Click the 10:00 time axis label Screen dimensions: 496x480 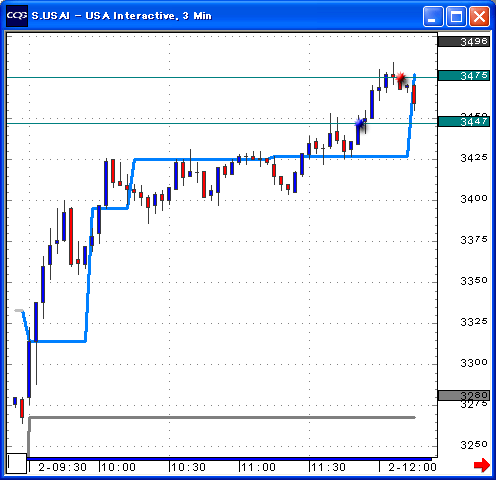(118, 467)
